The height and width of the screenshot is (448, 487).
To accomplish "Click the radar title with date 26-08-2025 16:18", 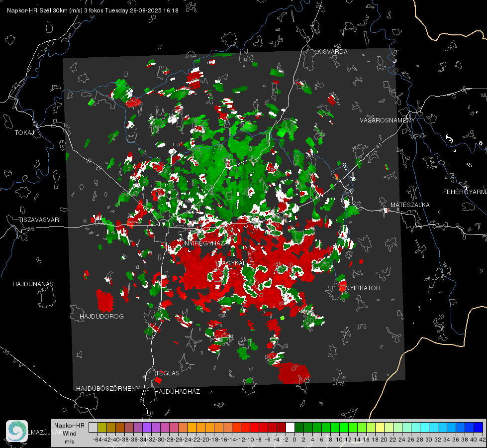I will [93, 10].
